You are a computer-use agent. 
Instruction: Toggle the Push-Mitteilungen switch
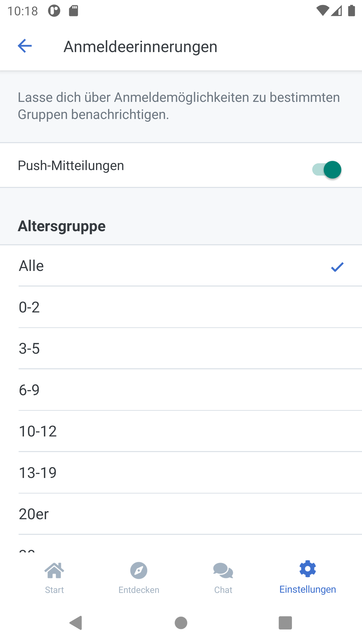coord(327,170)
